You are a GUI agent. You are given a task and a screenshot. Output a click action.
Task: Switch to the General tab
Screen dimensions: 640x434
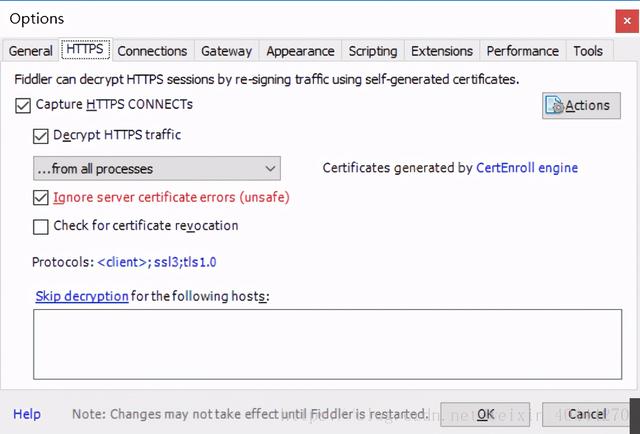31,51
